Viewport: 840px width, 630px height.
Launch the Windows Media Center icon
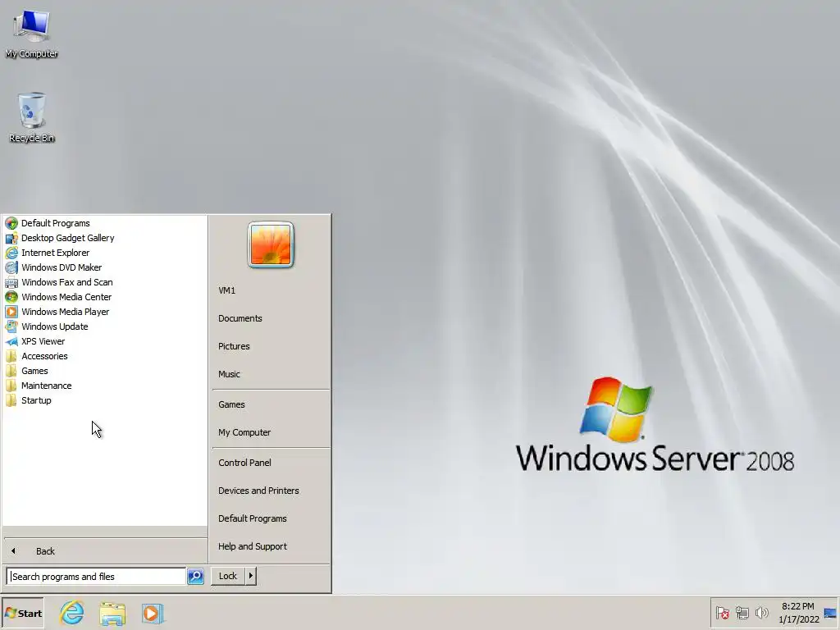tap(11, 297)
